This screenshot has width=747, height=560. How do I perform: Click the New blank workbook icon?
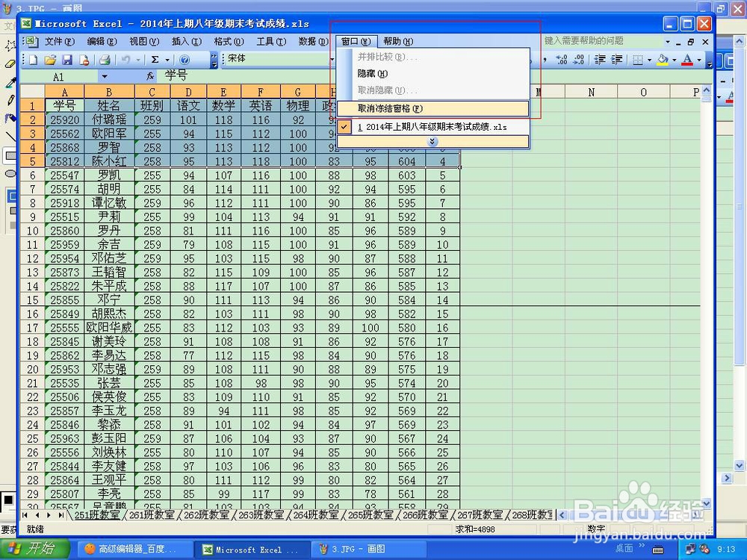point(34,60)
